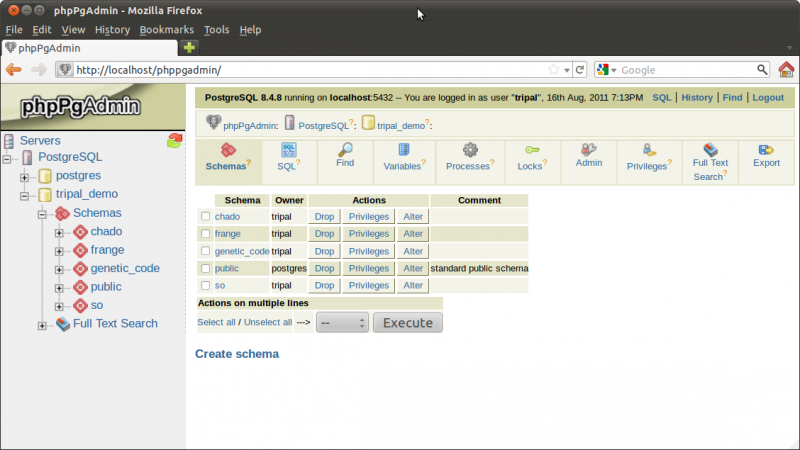Tick the public schema checkbox
800x450 pixels.
coord(205,268)
